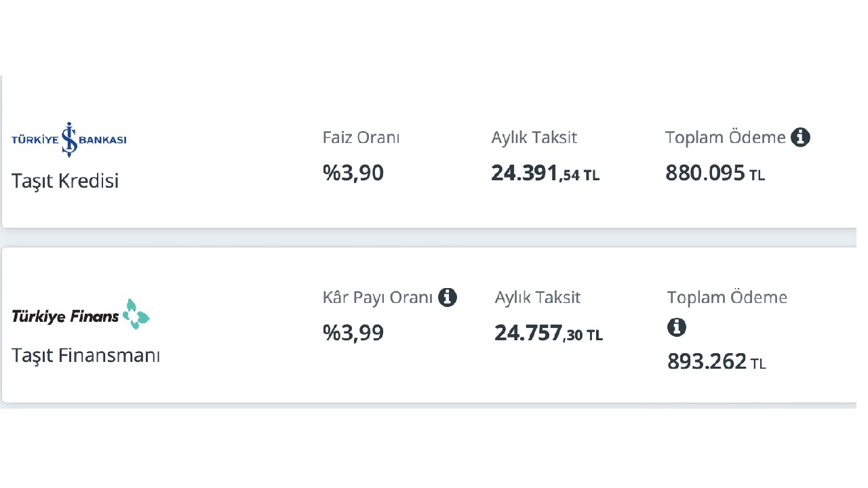This screenshot has width=868, height=488.
Task: Click the green leaf emblem of Türkiye Finans
Action: tap(136, 314)
